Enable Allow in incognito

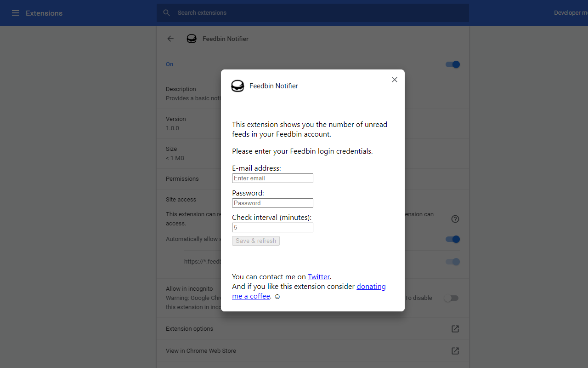[x=451, y=298]
